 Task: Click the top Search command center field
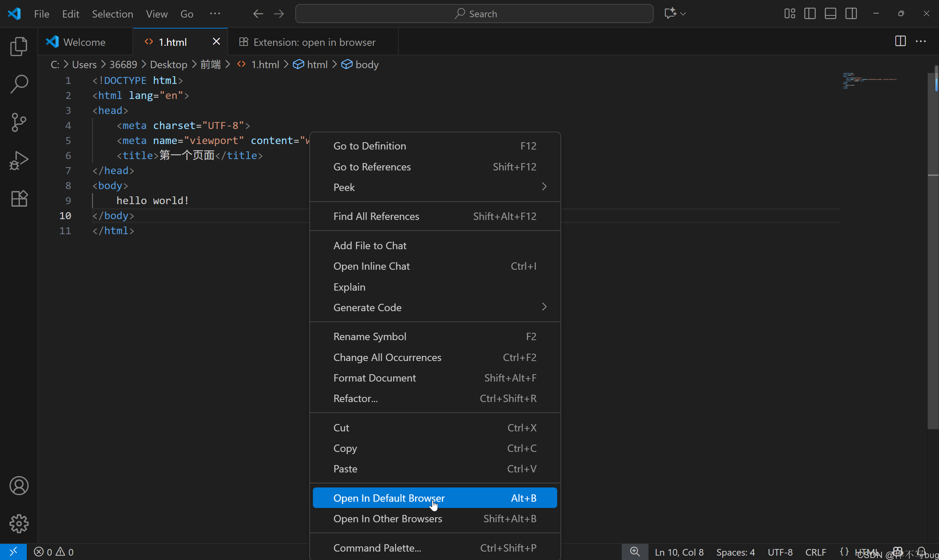click(x=474, y=14)
